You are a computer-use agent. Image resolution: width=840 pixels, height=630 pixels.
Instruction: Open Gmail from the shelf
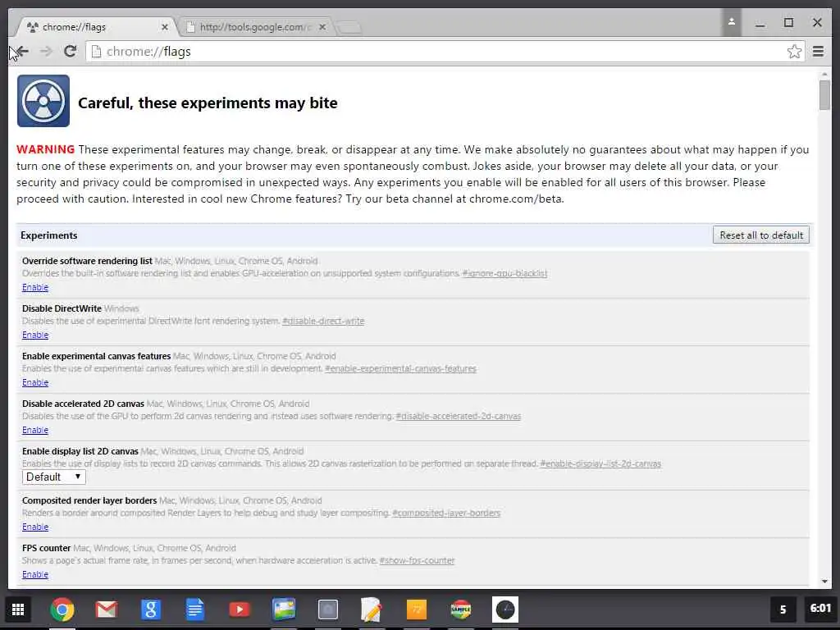(x=107, y=609)
